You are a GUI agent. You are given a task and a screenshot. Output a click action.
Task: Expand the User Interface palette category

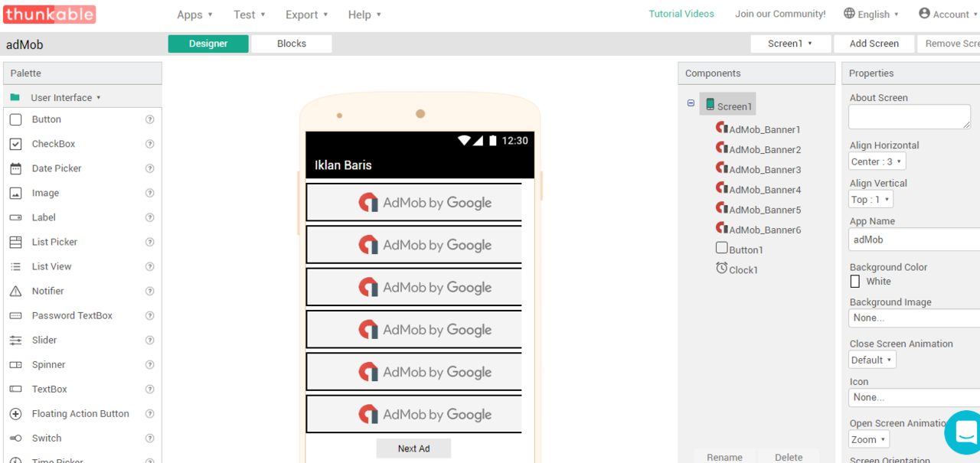66,97
